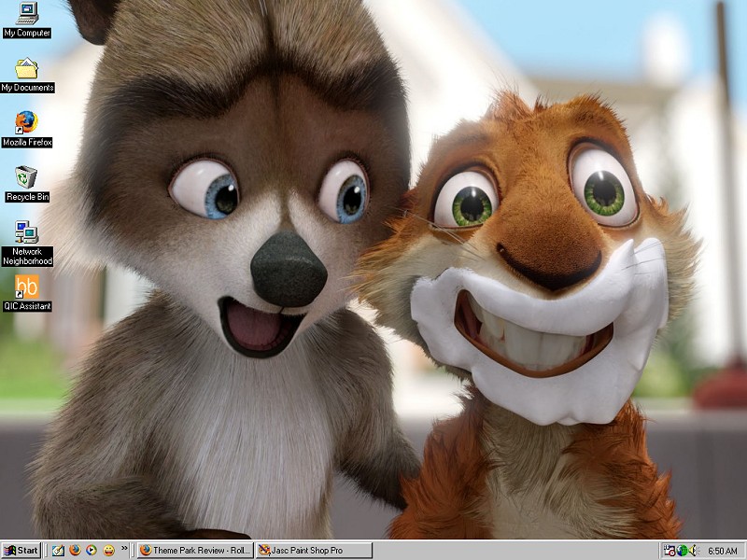Click the 6:50 AM clock

coord(722,551)
